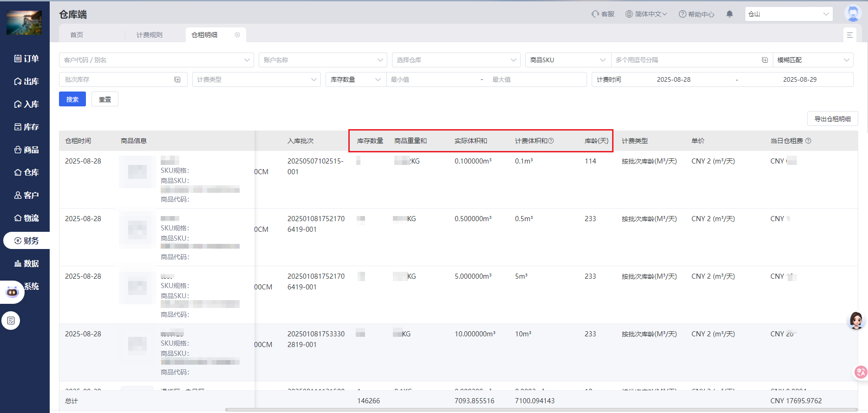Open 财务 in the sidebar menu
868x413 pixels.
coord(26,241)
